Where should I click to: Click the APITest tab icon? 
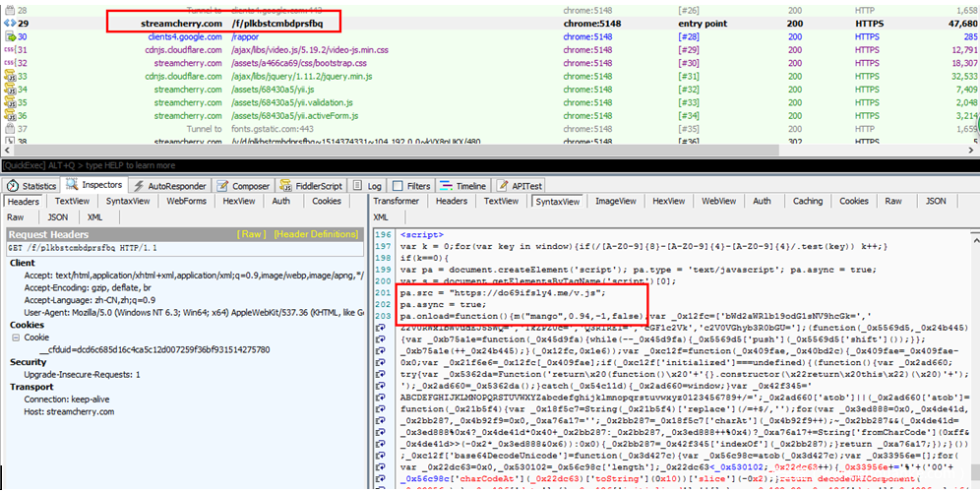pos(503,185)
